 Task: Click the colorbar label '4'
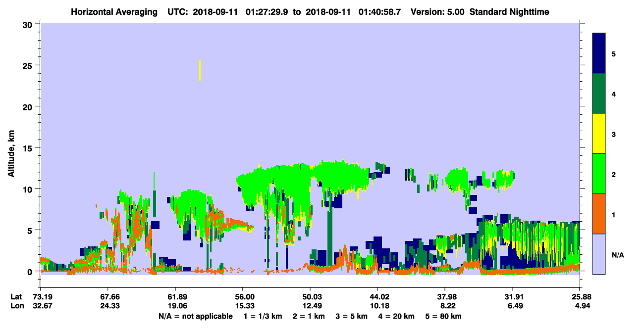tap(614, 94)
